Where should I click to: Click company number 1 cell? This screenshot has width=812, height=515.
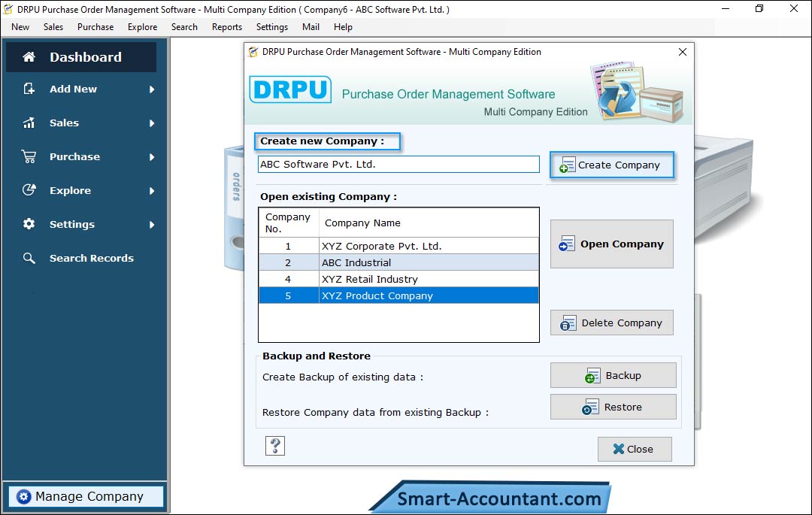pyautogui.click(x=289, y=246)
